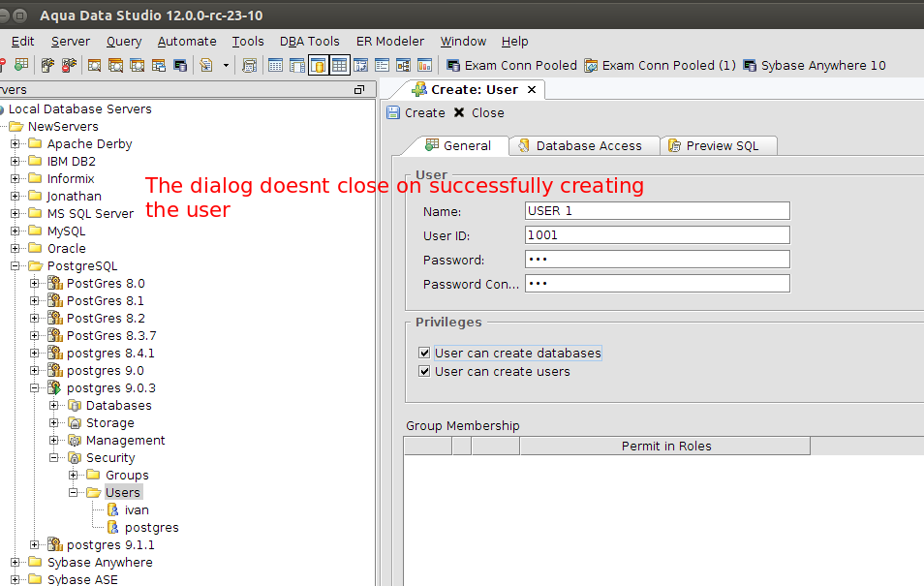
Task: Expand the MS SQL Server folder
Action: pos(15,213)
